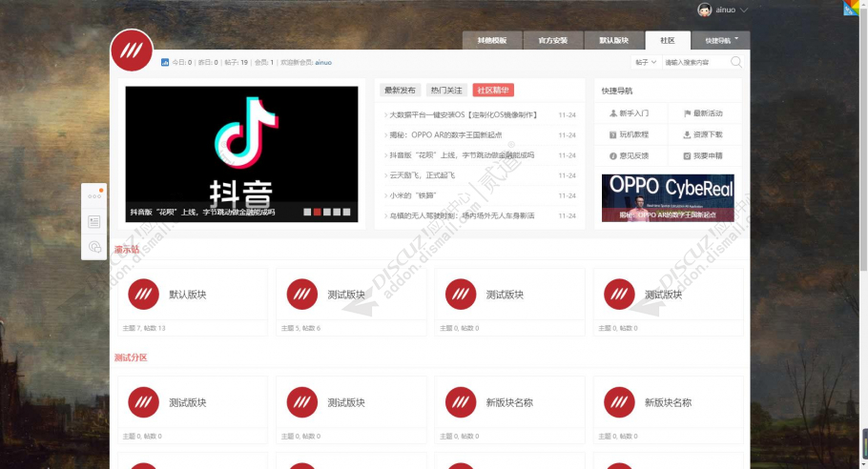Show the 社区精华 post list tab
This screenshot has width=868, height=469.
pyautogui.click(x=493, y=91)
